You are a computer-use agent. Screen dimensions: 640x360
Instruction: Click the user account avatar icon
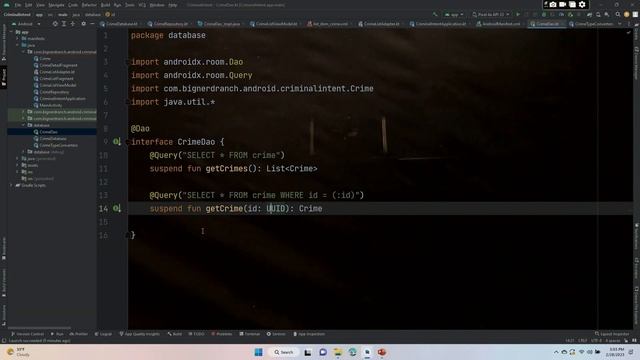pos(627,15)
